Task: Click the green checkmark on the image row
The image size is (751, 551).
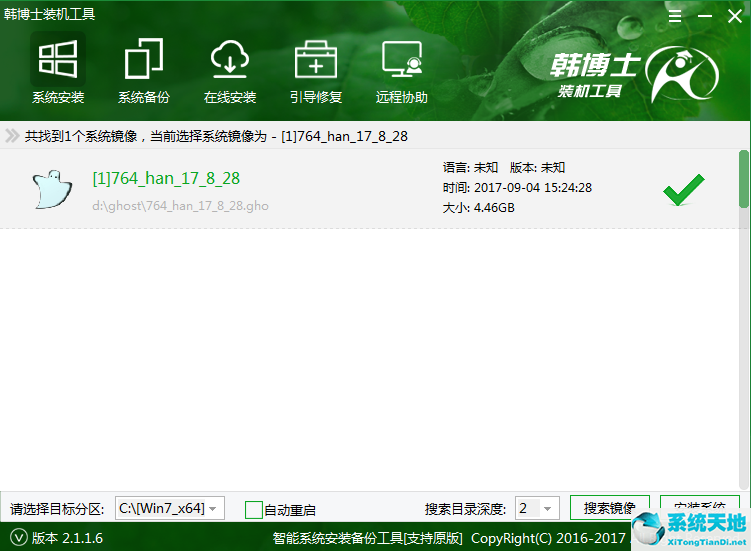Action: coord(683,190)
